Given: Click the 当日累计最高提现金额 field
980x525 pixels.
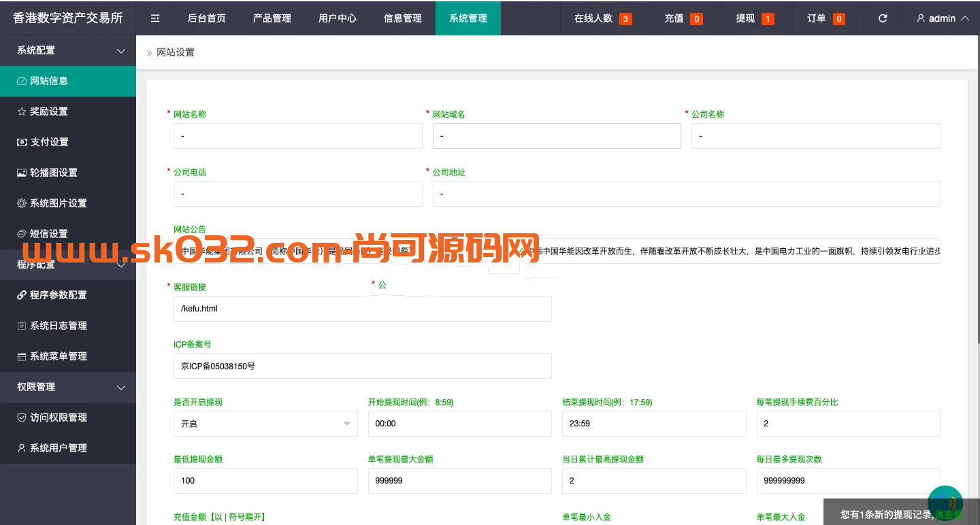Looking at the screenshot, I should click(x=654, y=481).
